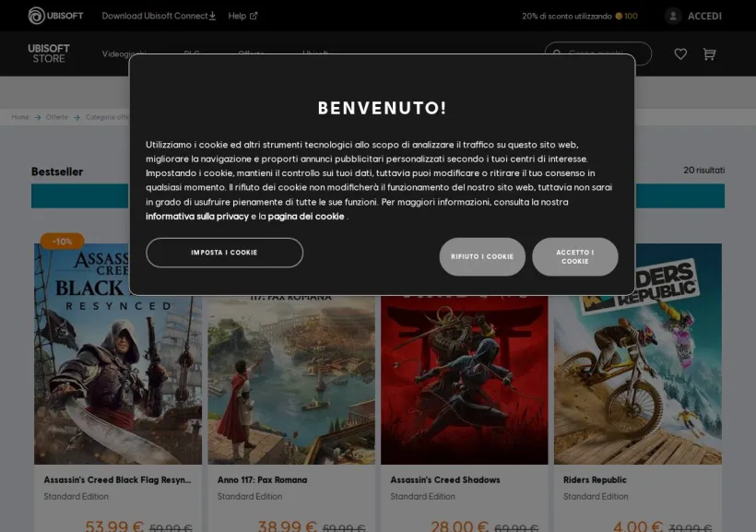756x532 pixels.
Task: Go to Home breadcrumb
Action: click(x=20, y=117)
